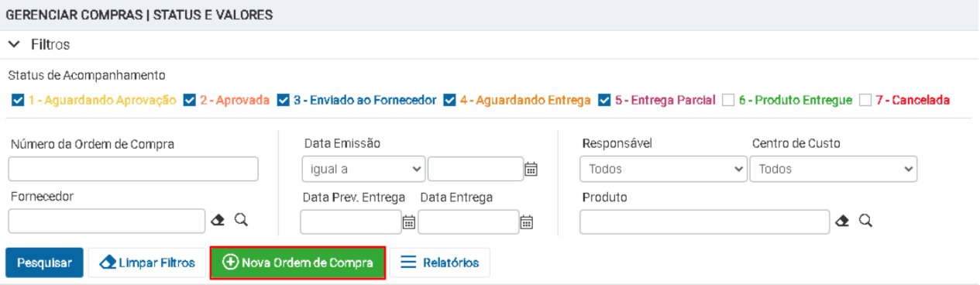
Task: Open the Responsável dropdown
Action: (x=663, y=169)
